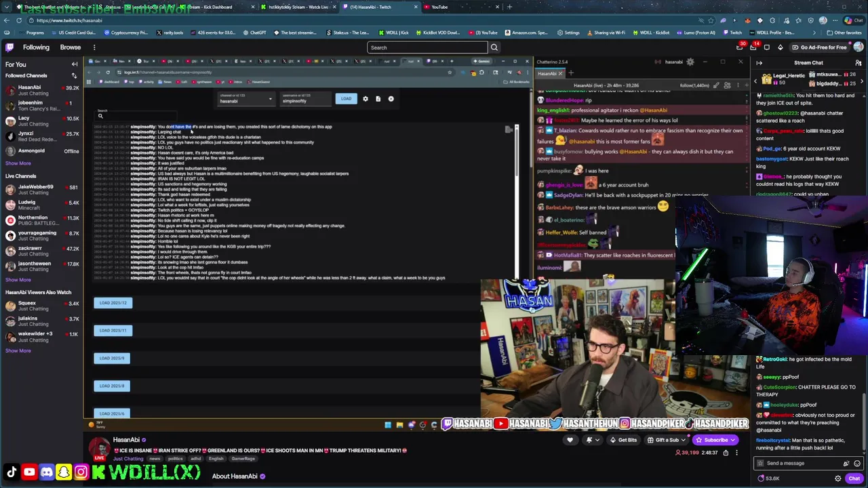
Task: Click the Instagram icon in overlay bar
Action: [81, 472]
